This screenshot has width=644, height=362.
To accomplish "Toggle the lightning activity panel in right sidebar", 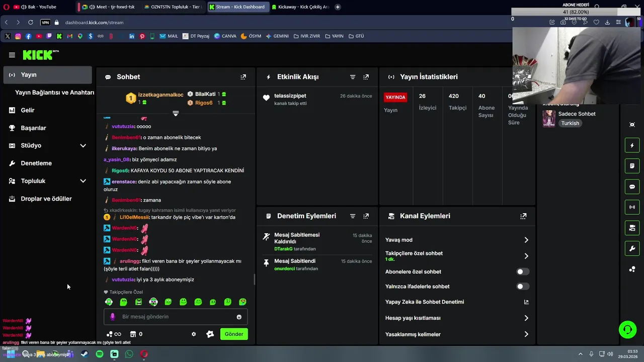I will (632, 146).
